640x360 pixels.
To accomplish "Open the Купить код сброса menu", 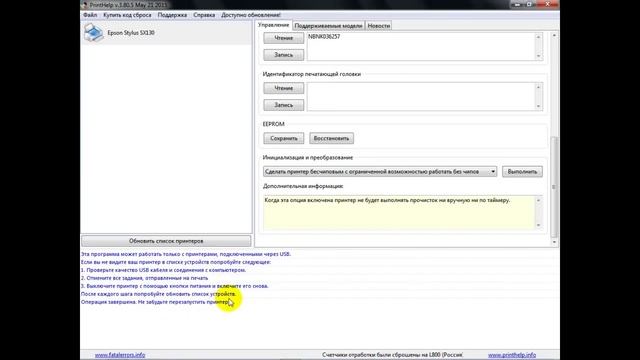I will (127, 15).
